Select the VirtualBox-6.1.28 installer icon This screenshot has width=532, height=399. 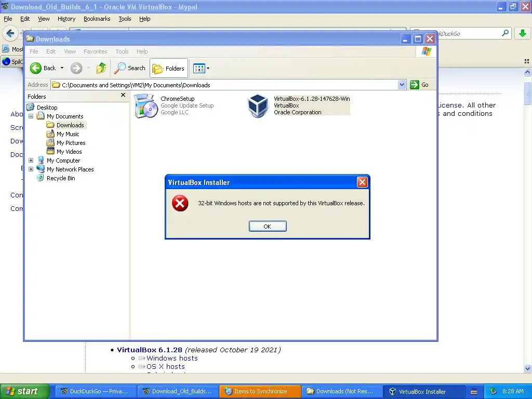click(x=258, y=106)
